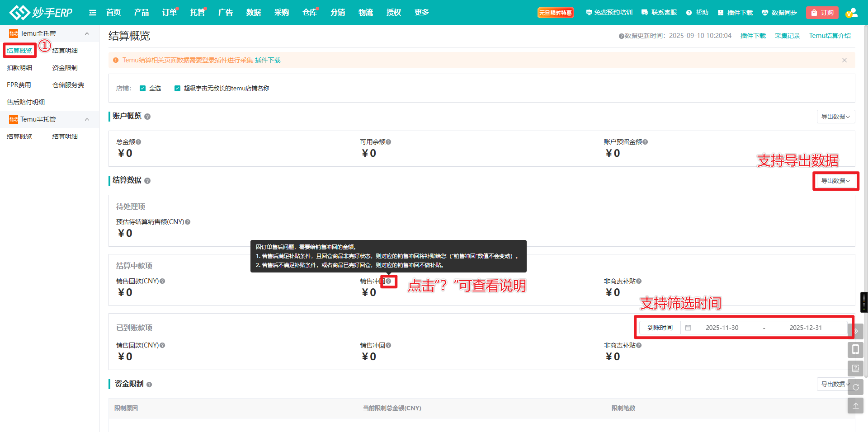Screen dimensions: 868x432
Task: Select 售后赔付明细 in the sidebar
Action: (26, 102)
